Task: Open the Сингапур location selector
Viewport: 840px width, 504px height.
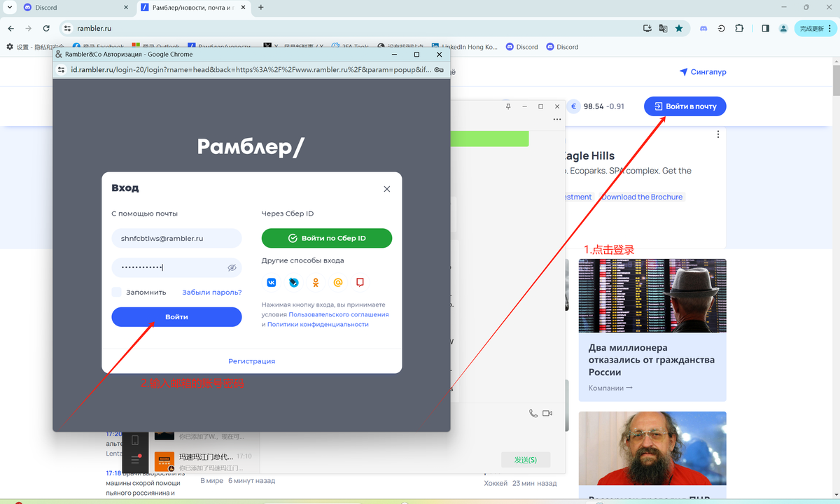Action: (x=703, y=72)
